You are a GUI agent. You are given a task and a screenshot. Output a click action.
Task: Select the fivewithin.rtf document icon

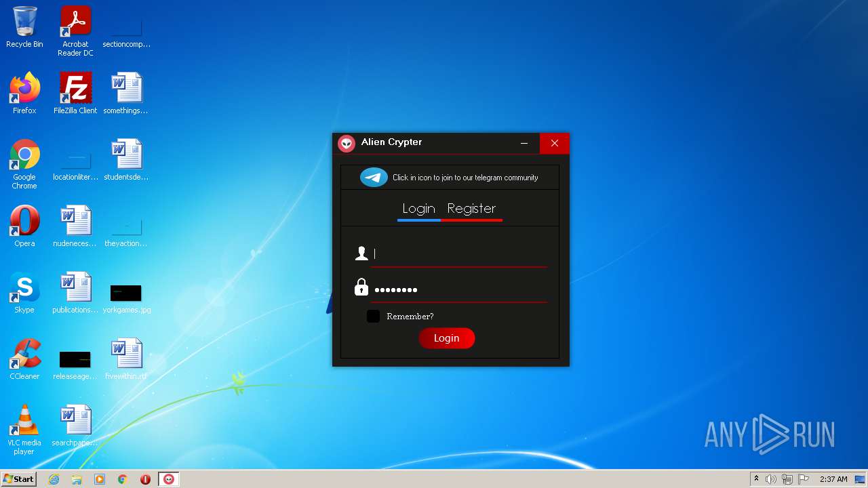[x=126, y=359]
